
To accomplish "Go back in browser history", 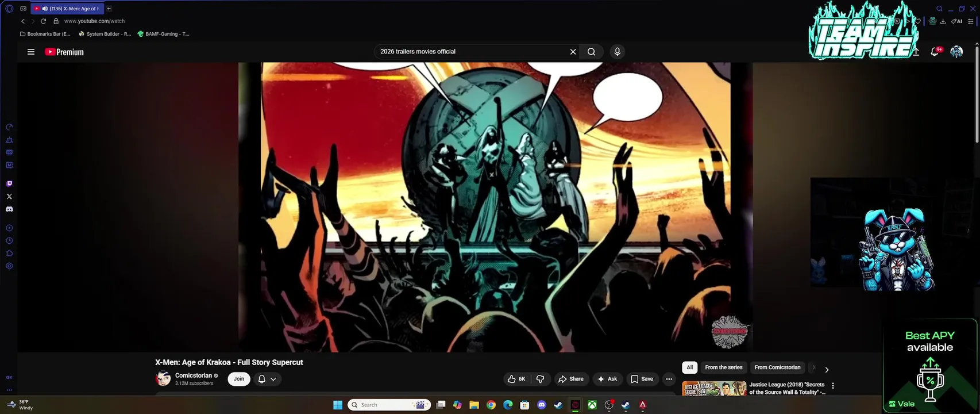I will pos(23,21).
